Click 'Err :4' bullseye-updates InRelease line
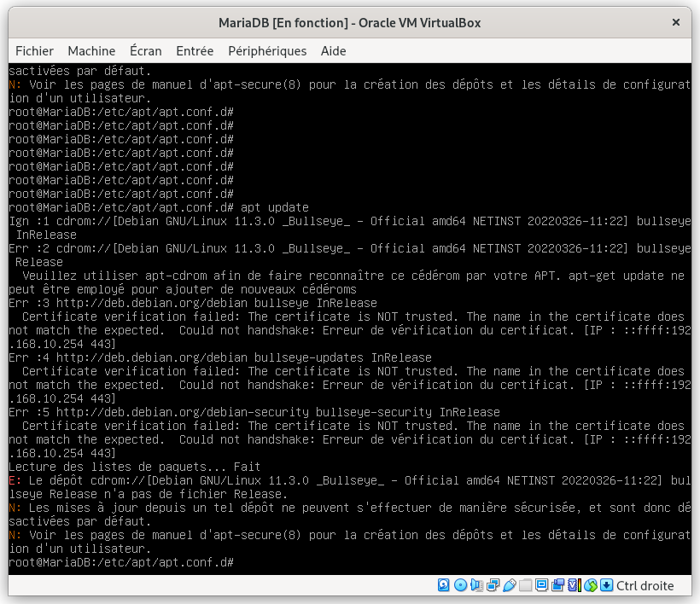Image resolution: width=700 pixels, height=604 pixels. click(220, 357)
